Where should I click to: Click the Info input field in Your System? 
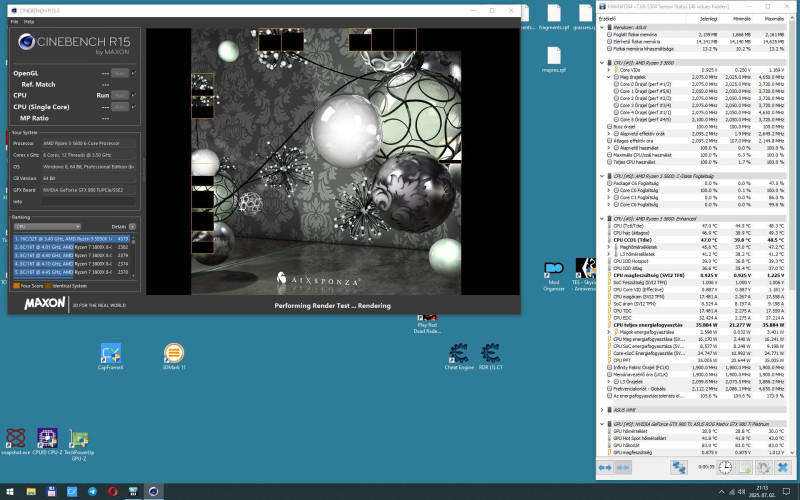tap(89, 202)
